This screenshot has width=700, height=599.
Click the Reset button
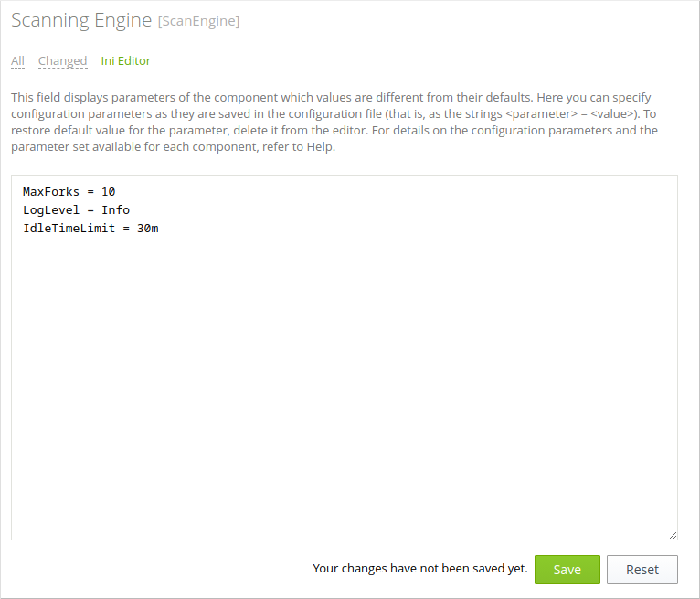[x=642, y=570]
